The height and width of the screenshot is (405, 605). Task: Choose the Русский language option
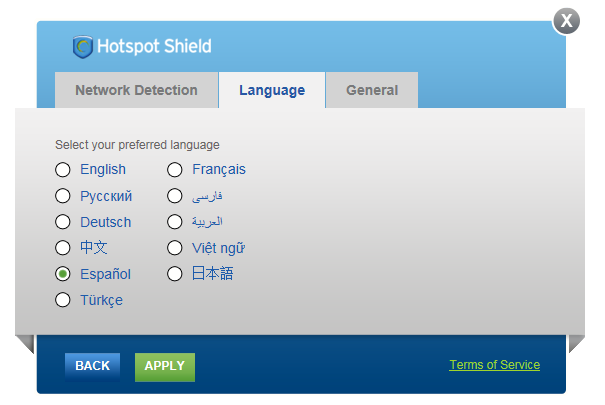(x=63, y=196)
